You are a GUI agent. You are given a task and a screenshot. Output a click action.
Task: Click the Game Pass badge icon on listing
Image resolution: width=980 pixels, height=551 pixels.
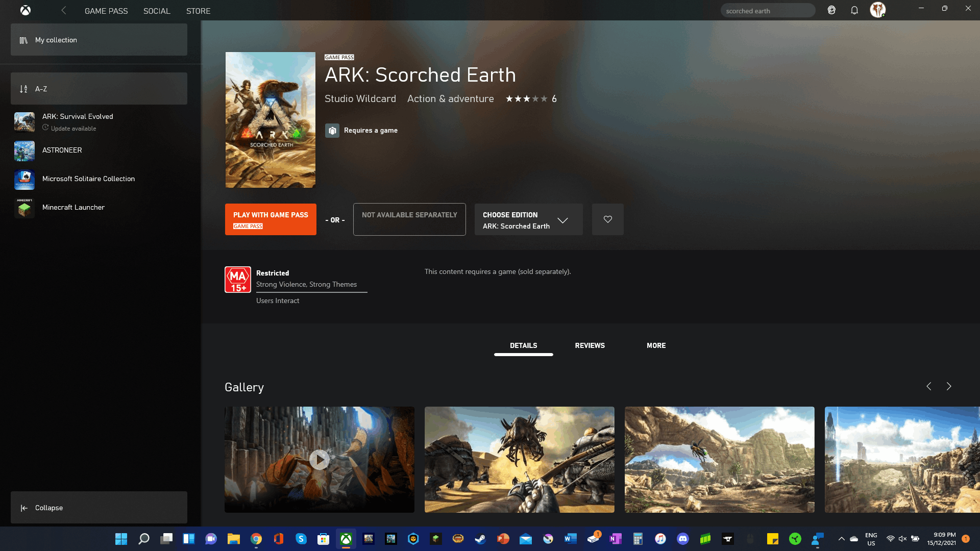(x=338, y=57)
